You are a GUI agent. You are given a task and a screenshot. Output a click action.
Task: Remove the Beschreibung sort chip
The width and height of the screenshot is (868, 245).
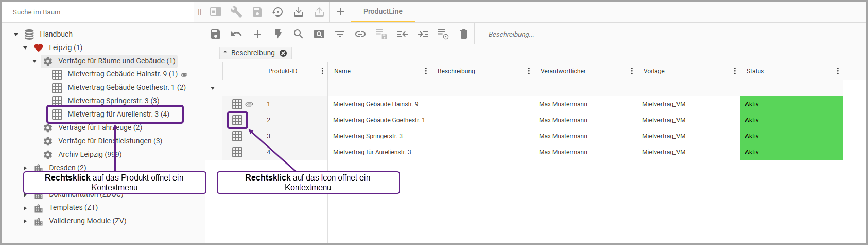pyautogui.click(x=283, y=53)
